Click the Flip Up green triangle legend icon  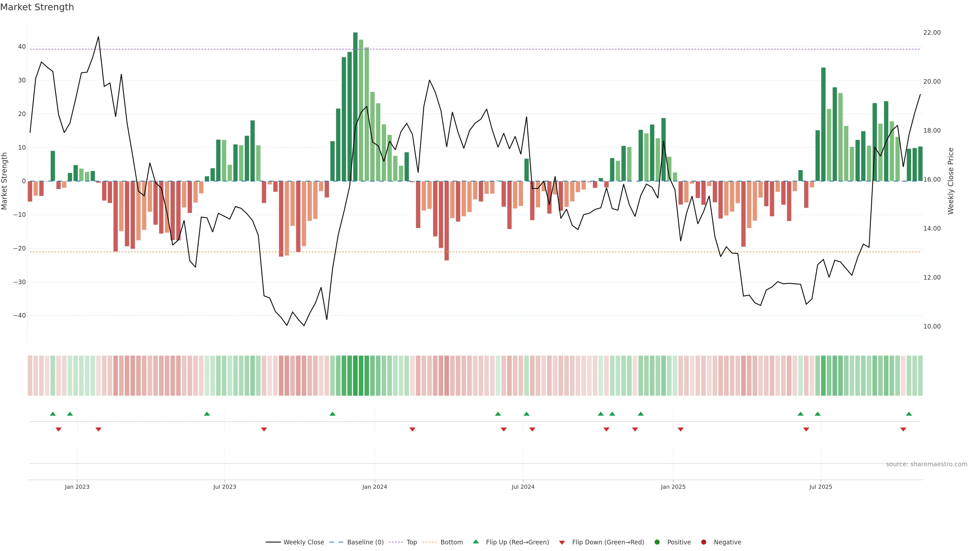click(x=475, y=542)
